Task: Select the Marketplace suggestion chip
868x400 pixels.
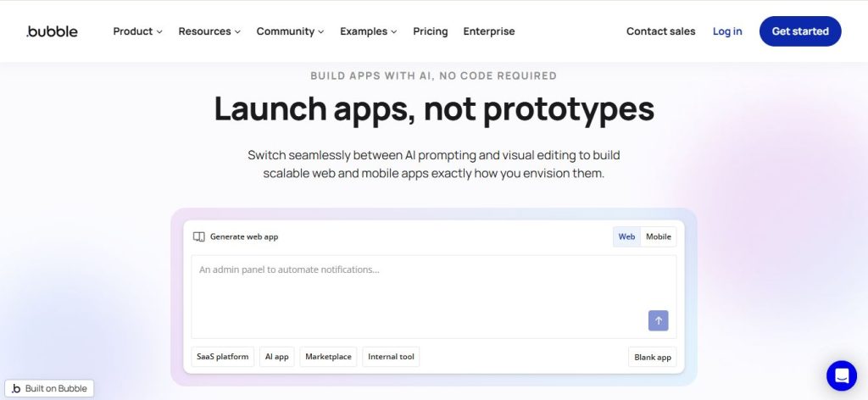Action: (328, 357)
